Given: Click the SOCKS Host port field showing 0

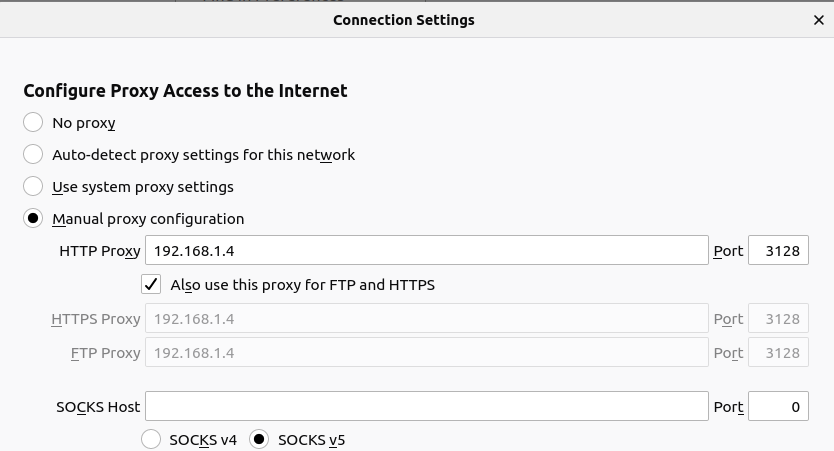Looking at the screenshot, I should tap(778, 407).
